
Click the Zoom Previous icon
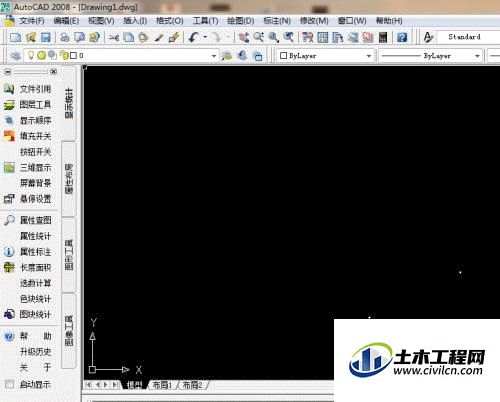click(289, 37)
